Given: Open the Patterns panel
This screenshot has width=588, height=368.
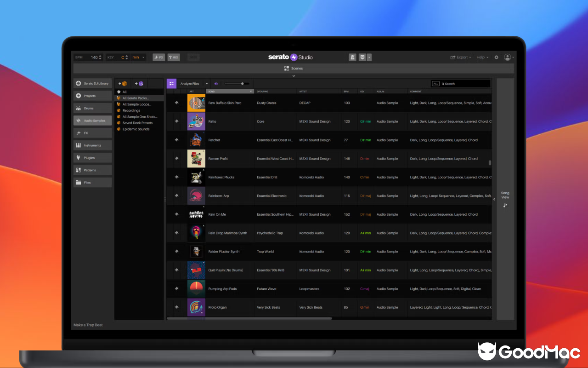Looking at the screenshot, I should coord(92,170).
